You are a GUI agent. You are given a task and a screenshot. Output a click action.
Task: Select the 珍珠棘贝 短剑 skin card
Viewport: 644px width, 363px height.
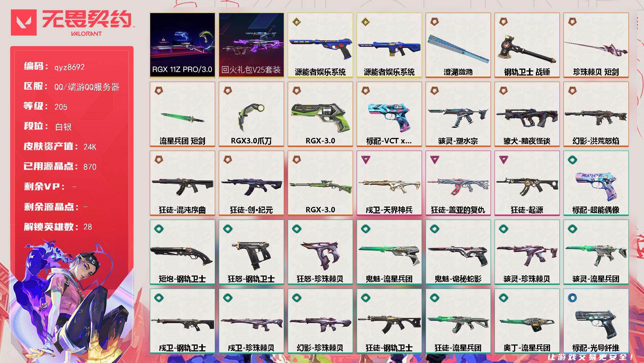click(596, 45)
